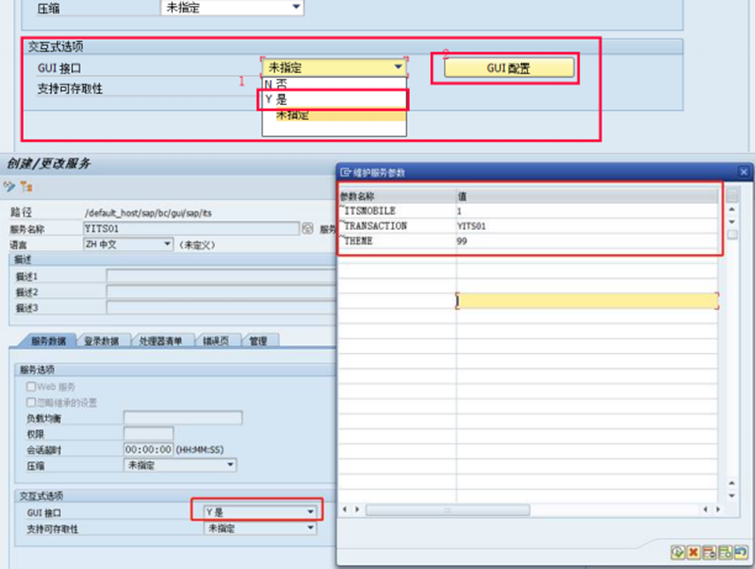755x569 pixels.
Task: Switch to the 处理器清单 tab
Action: [x=161, y=341]
